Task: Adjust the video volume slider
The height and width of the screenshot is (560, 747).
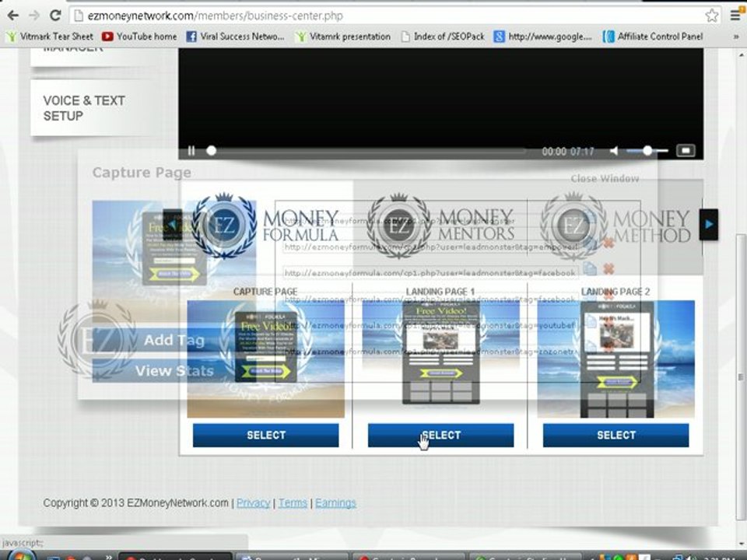Action: click(647, 151)
